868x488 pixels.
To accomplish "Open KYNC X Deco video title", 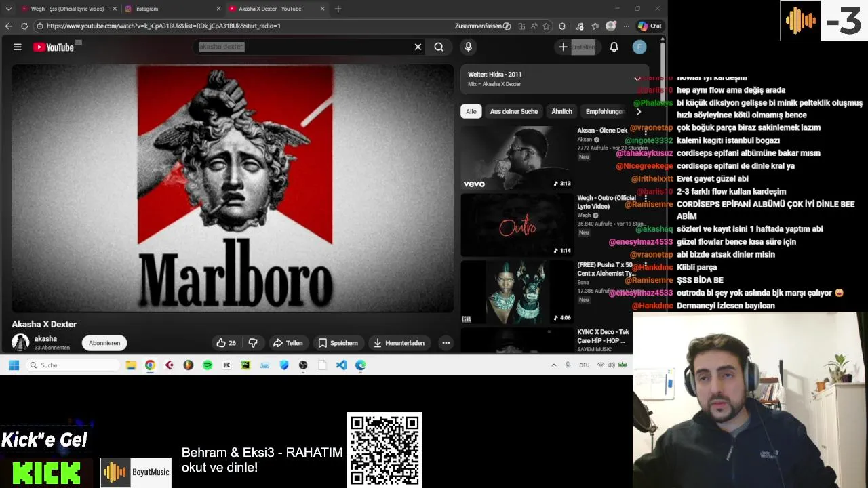I will coord(603,336).
